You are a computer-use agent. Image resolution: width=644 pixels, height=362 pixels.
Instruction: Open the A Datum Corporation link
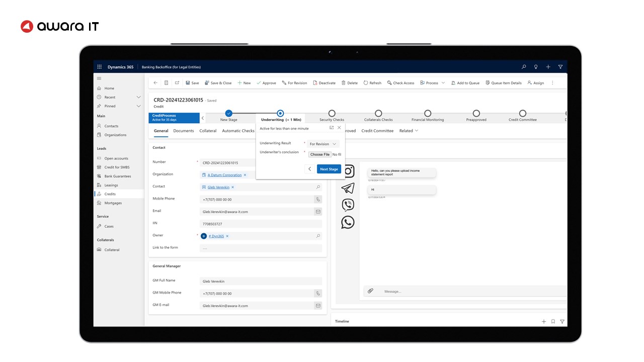click(x=224, y=175)
